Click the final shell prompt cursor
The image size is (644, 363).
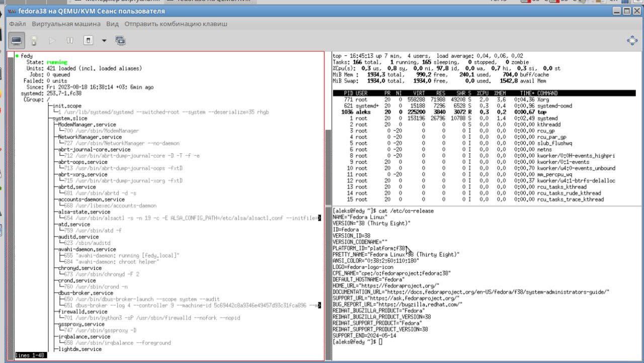381,342
